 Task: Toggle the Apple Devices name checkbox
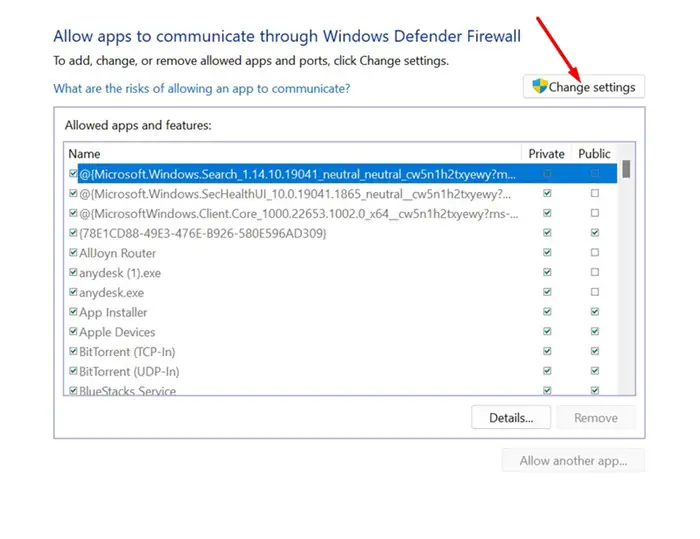72,332
